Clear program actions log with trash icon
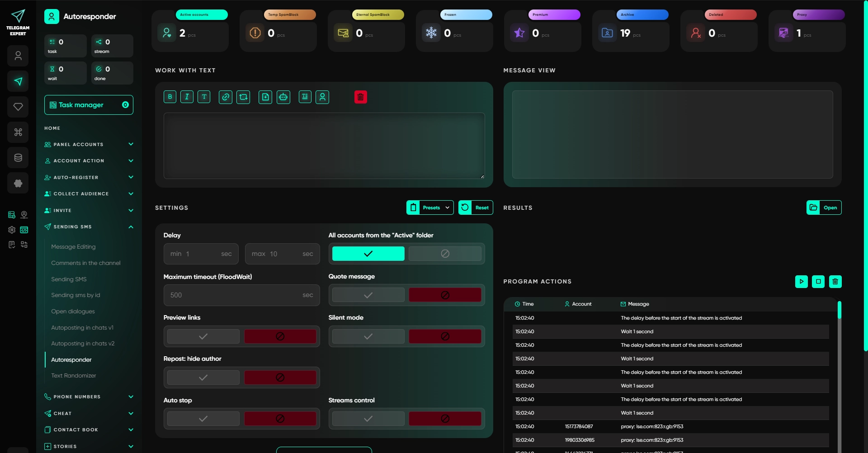The width and height of the screenshot is (868, 453). [x=835, y=281]
